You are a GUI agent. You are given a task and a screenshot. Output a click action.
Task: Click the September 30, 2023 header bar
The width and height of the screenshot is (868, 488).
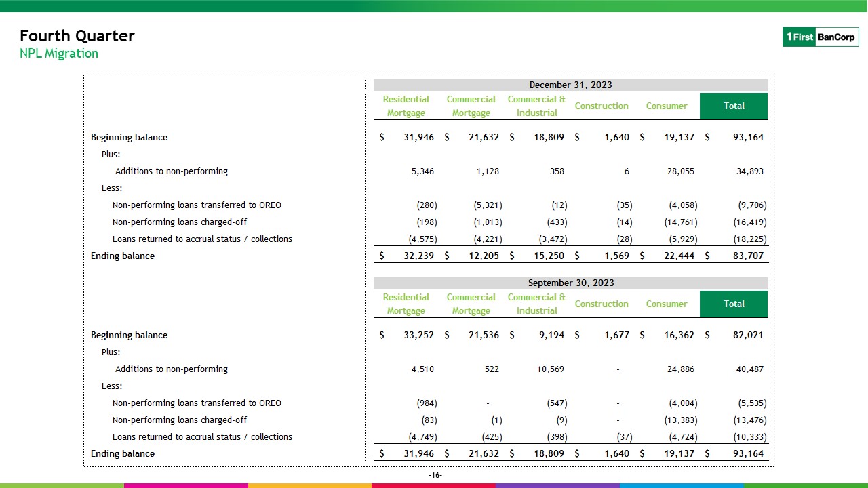(570, 283)
